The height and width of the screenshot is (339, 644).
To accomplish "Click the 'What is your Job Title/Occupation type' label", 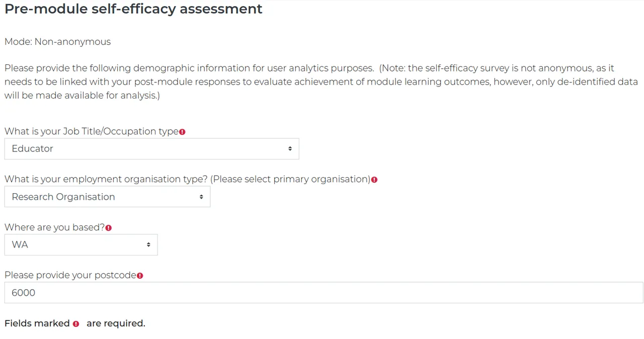I will tap(92, 131).
